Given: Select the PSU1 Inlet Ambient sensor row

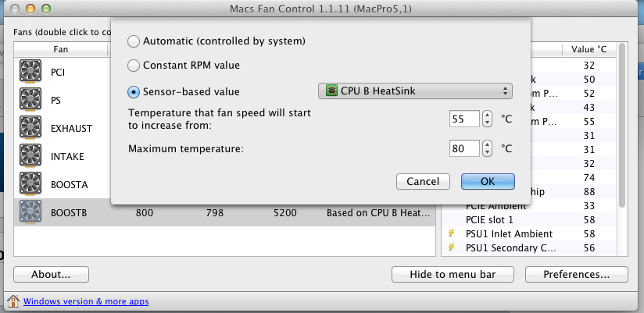Looking at the screenshot, I should (528, 234).
